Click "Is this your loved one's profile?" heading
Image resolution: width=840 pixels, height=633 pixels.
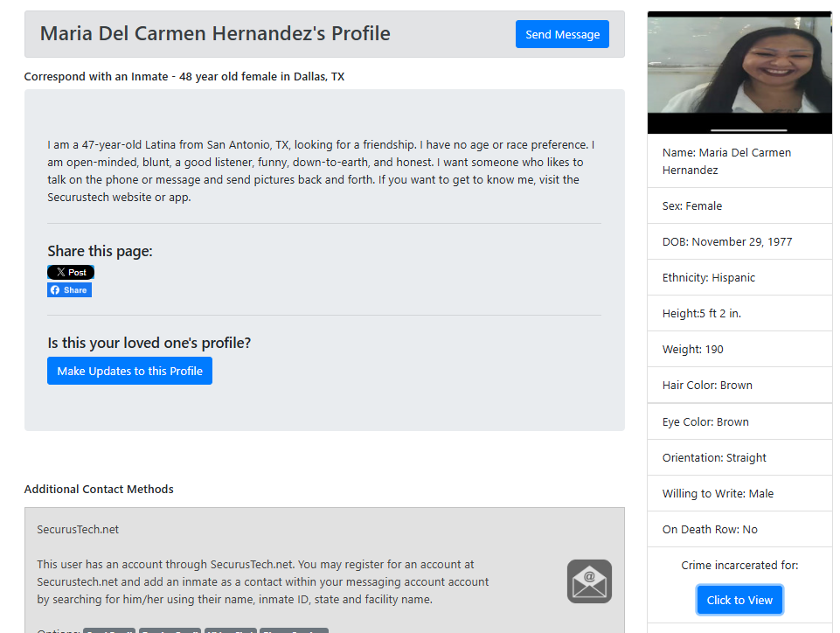click(x=149, y=343)
